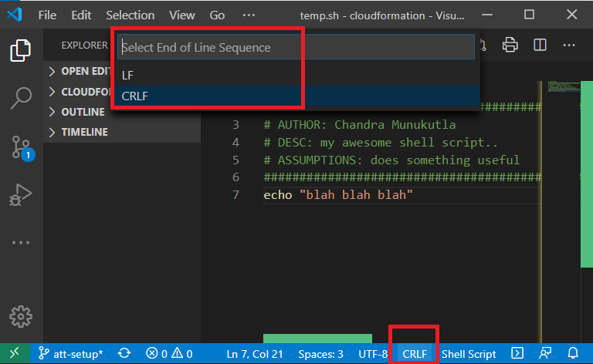Click the print icon in editor toolbar
This screenshot has height=364, width=593.
[510, 45]
